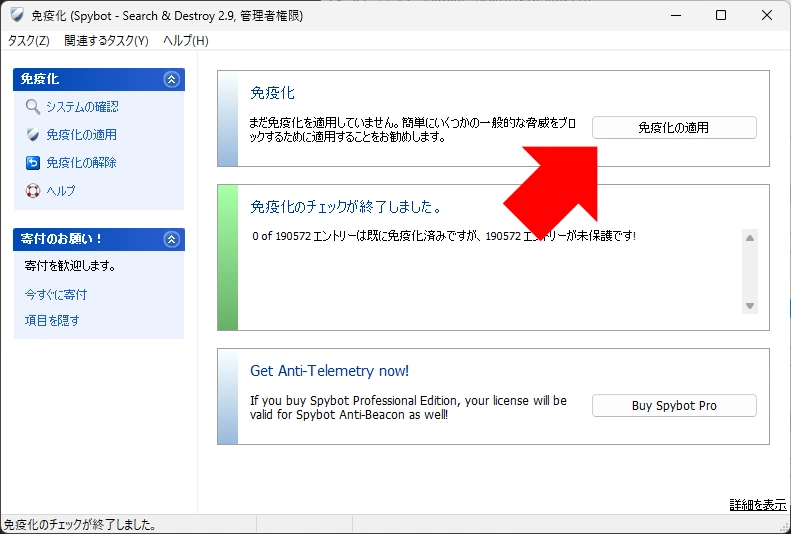
Task: Click the まだ免疫化を適用していません description text
Action: pos(412,130)
